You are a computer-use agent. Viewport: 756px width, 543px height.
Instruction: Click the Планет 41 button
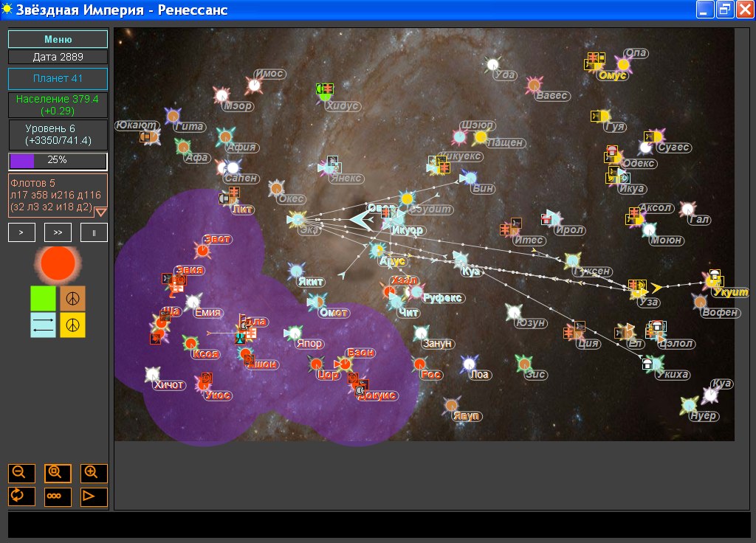(x=58, y=78)
